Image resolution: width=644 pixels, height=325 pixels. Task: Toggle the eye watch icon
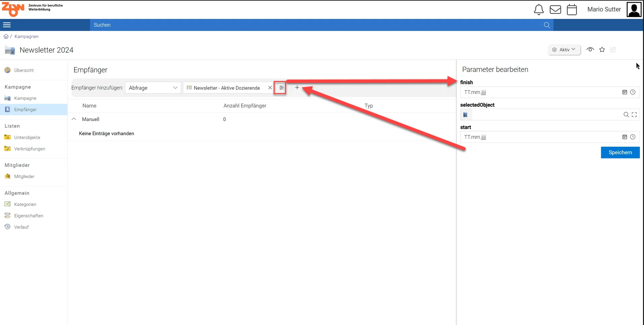click(590, 50)
